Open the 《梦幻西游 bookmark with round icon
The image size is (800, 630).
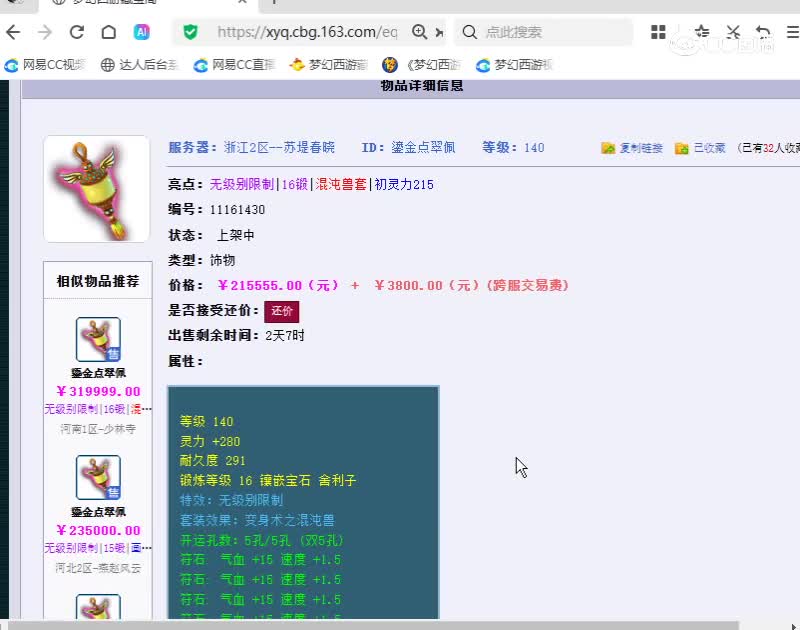(x=421, y=65)
